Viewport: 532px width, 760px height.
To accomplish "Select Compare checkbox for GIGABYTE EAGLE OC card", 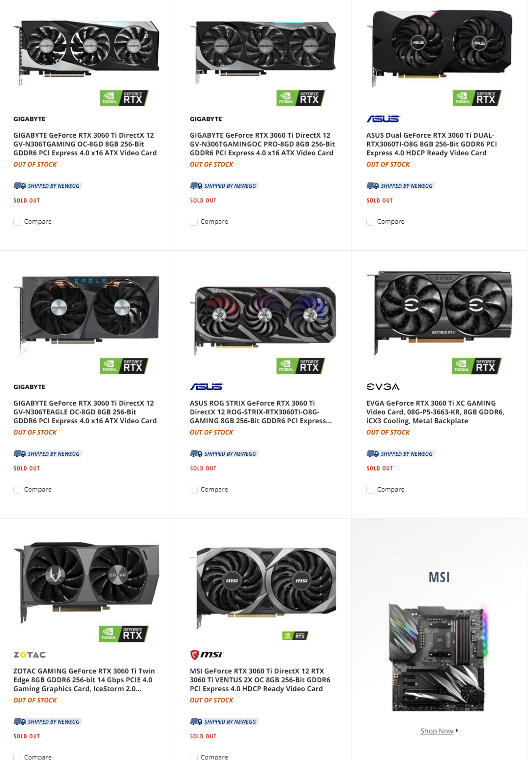I will click(x=17, y=490).
